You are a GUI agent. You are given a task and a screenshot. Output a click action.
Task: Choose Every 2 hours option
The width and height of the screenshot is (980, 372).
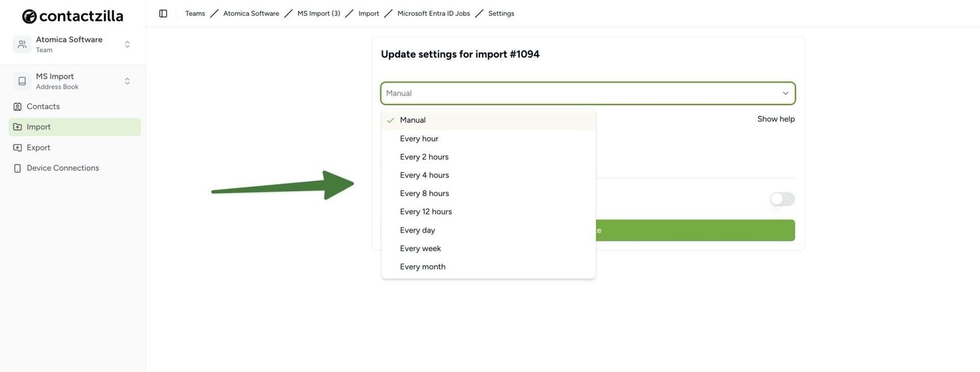click(x=488, y=157)
